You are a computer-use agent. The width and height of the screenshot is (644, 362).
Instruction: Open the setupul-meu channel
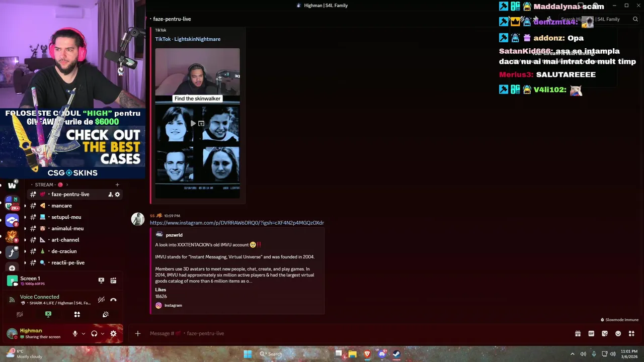click(73, 217)
